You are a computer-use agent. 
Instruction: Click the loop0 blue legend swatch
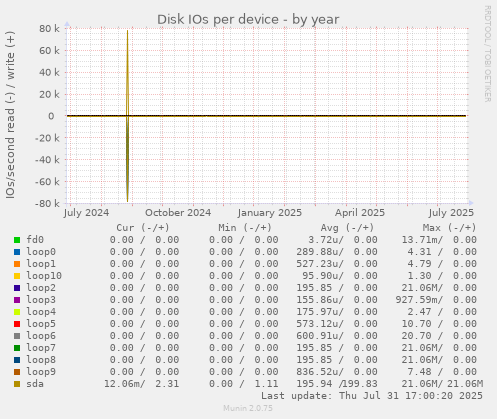[x=17, y=252]
